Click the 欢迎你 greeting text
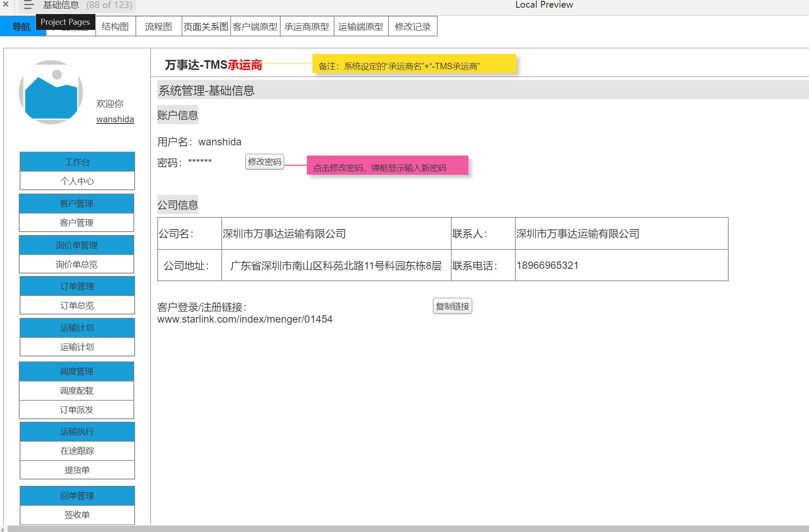 tap(110, 103)
